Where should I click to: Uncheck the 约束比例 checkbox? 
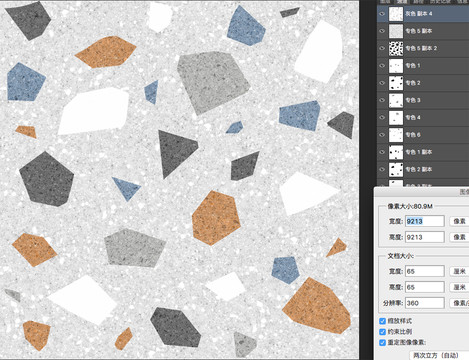tap(383, 332)
